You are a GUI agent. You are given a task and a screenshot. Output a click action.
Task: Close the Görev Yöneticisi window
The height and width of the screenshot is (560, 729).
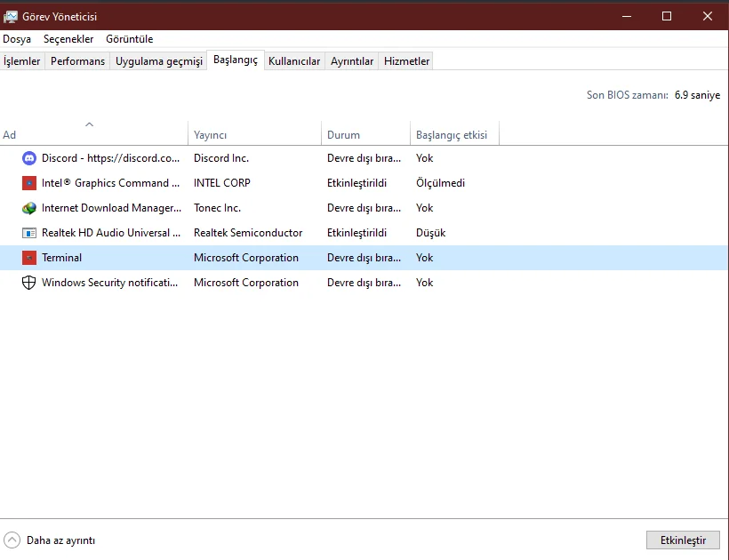707,16
